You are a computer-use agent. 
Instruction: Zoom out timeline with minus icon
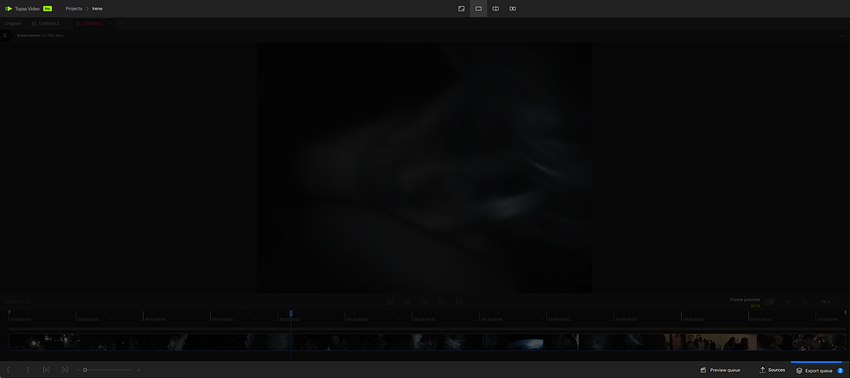click(79, 370)
